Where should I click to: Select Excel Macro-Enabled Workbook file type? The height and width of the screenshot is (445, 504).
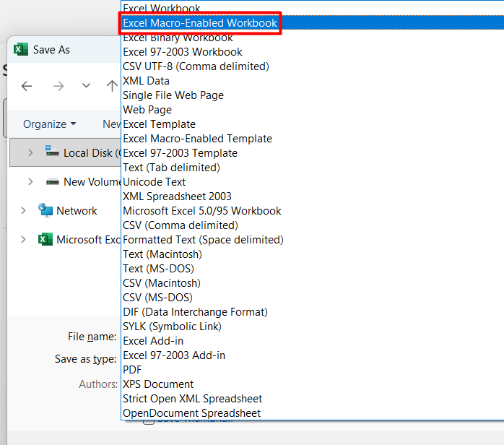tap(313, 23)
